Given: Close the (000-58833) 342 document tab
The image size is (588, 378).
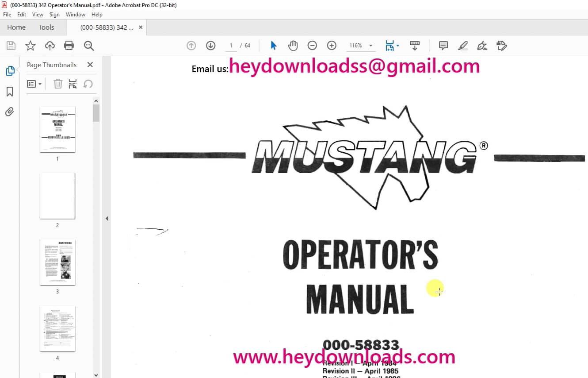Looking at the screenshot, I should (x=141, y=27).
